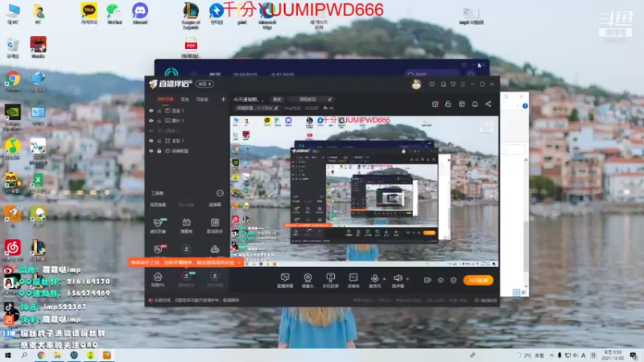Click the download tool icon in toolbox
Viewport: 644px width, 362px height.
pos(186,249)
